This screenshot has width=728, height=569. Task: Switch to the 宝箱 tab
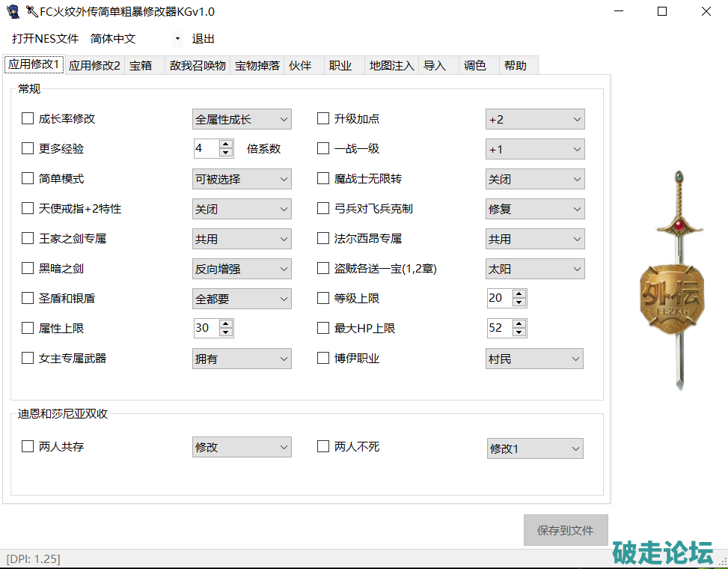tap(141, 65)
